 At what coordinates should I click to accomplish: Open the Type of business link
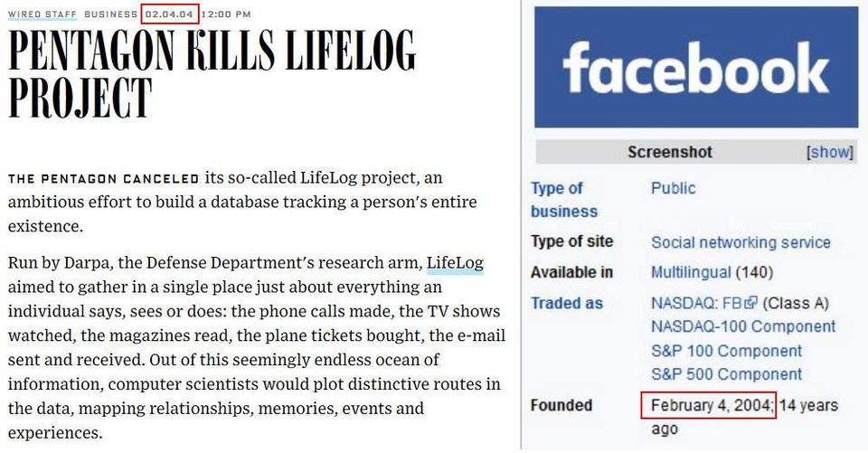pyautogui.click(x=564, y=200)
